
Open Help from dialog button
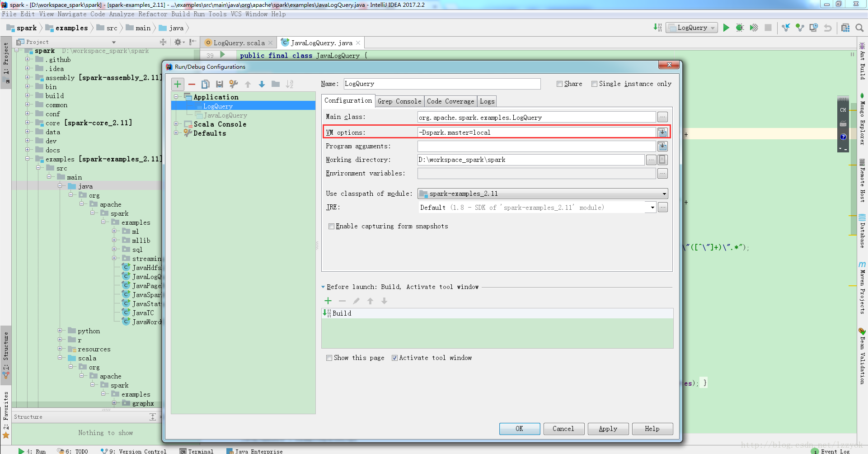coord(652,429)
